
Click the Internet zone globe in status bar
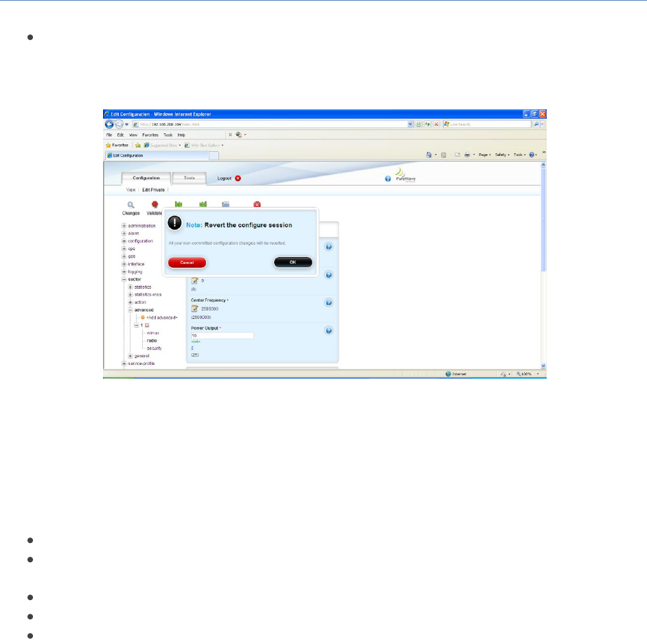coord(448,374)
